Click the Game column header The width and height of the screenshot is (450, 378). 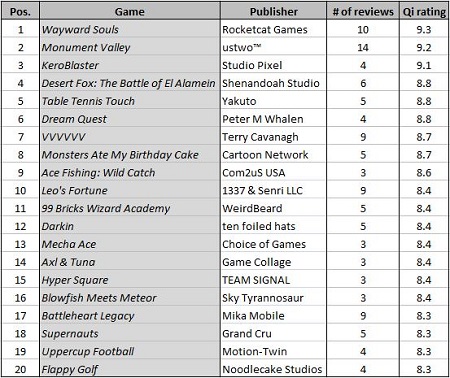pyautogui.click(x=130, y=11)
